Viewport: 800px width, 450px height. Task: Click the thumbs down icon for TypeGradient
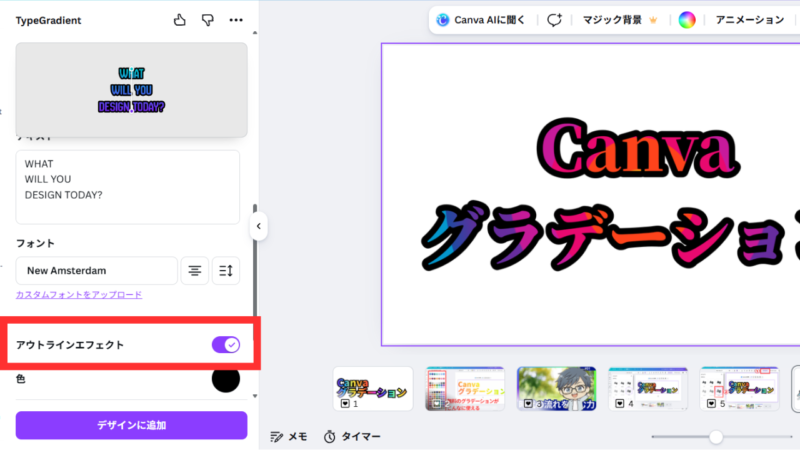tap(208, 20)
